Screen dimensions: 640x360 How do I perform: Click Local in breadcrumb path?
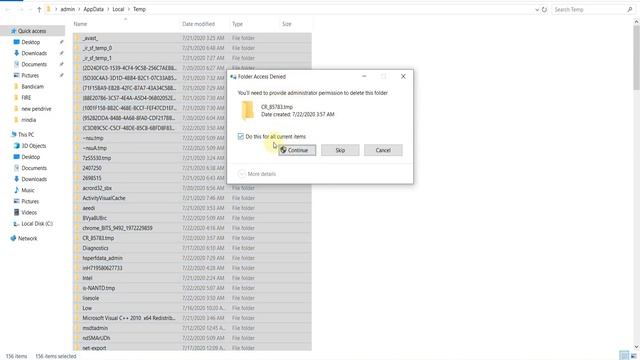click(x=118, y=9)
